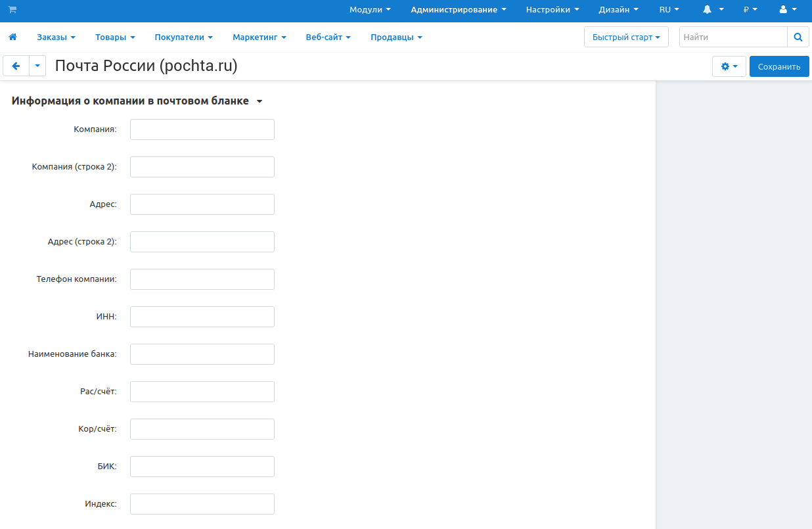Screen dimensions: 812x529
Task: Open the Администрирование menu
Action: [x=459, y=10]
